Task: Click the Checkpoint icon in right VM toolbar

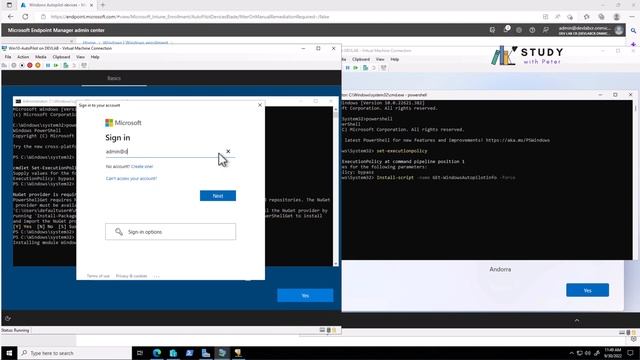Action: click(365, 68)
